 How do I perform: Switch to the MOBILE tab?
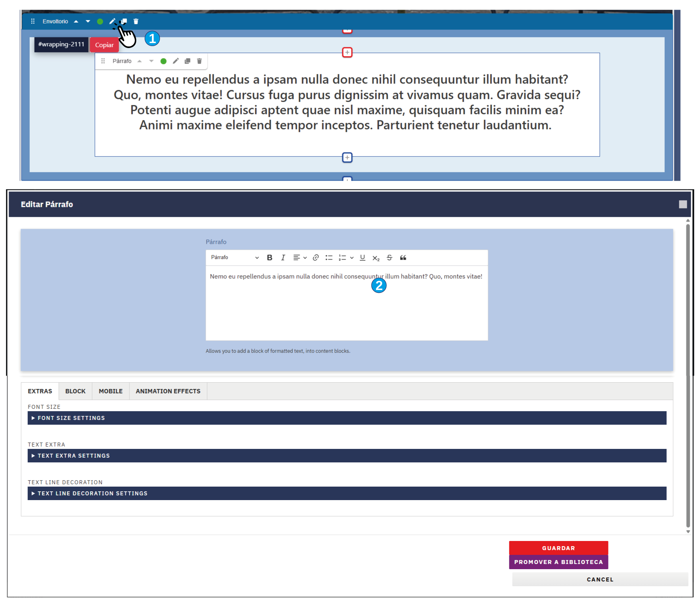[x=111, y=391]
